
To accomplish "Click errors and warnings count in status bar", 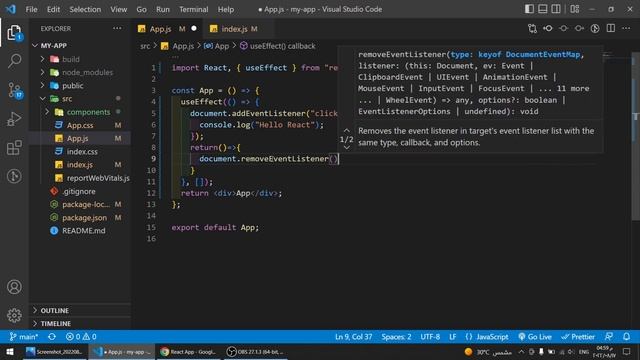I will (81, 337).
